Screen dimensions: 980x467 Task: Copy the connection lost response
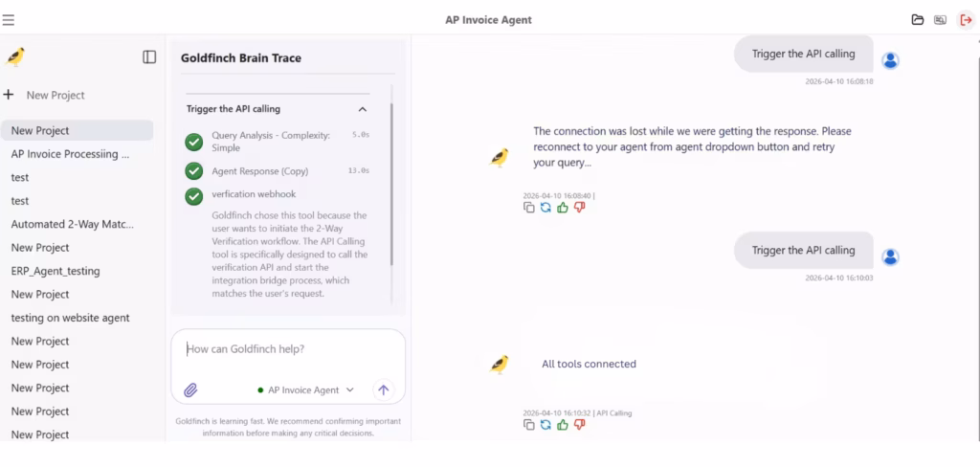click(x=528, y=208)
